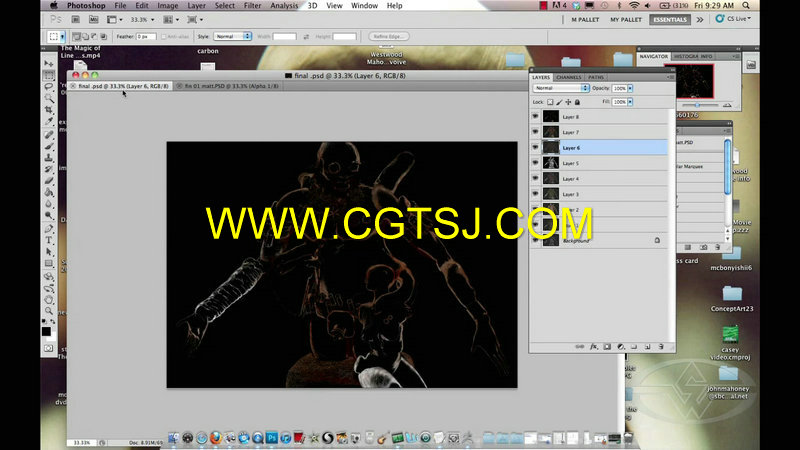Viewport: 800px width, 450px height.
Task: Select the Paint Bucket tool
Action: click(49, 192)
